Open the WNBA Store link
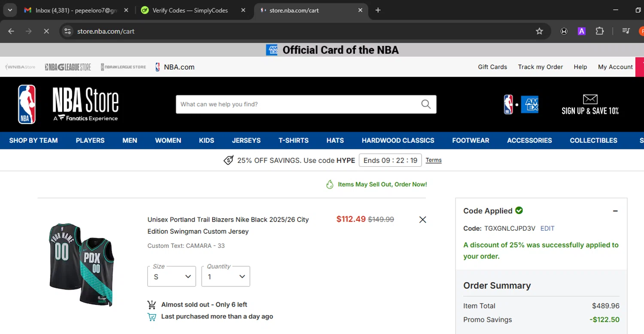Image resolution: width=644 pixels, height=334 pixels. click(20, 67)
